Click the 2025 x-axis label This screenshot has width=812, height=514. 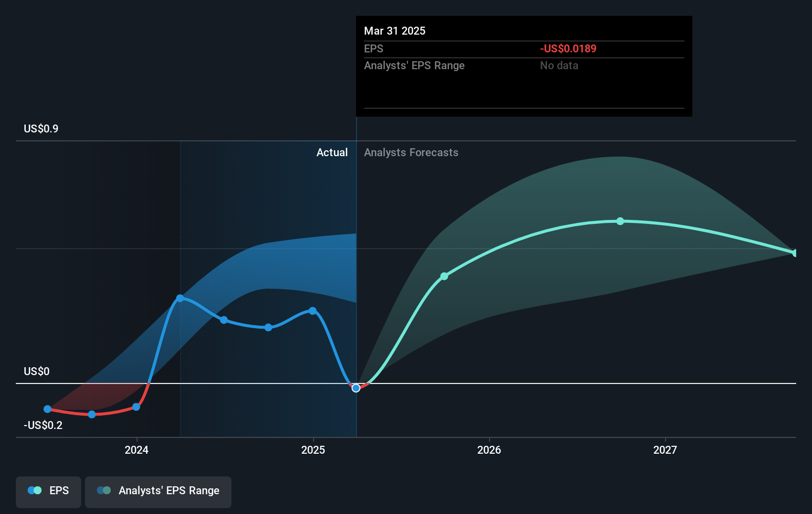pos(313,450)
